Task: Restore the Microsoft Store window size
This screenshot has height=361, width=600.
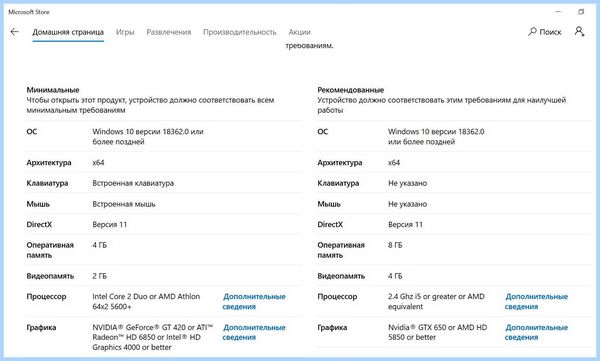Action: (581, 12)
